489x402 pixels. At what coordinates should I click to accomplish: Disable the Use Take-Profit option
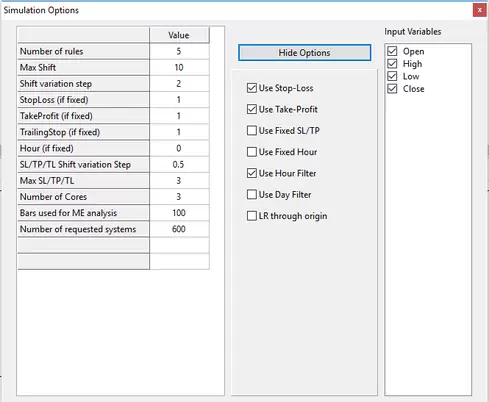[252, 109]
